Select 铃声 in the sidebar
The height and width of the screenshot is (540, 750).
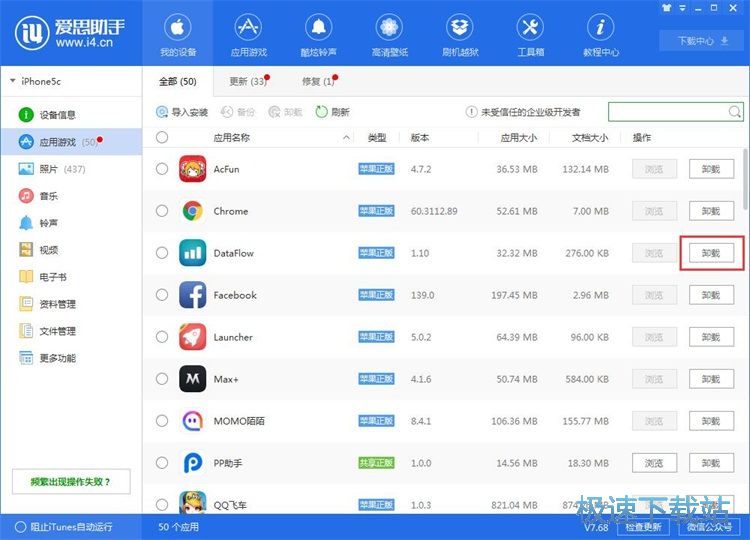point(72,223)
